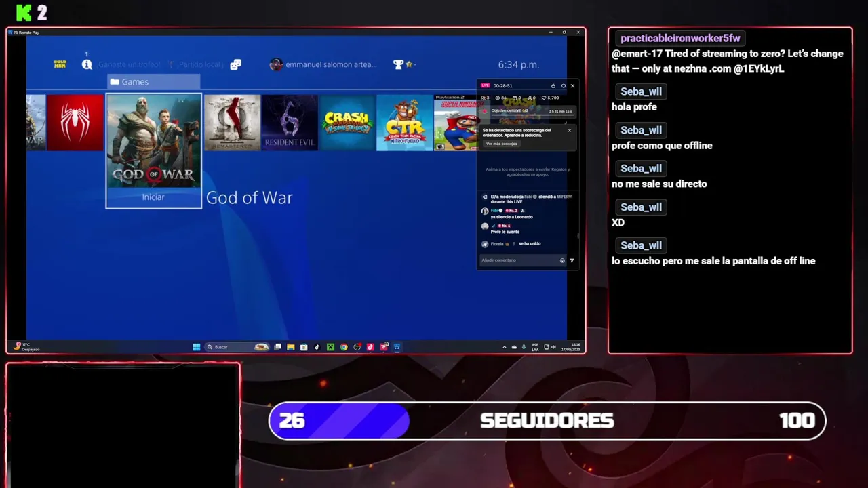This screenshot has height=488, width=868.
Task: Dismiss the sobrecarga del ordenador warning
Action: coord(570,131)
